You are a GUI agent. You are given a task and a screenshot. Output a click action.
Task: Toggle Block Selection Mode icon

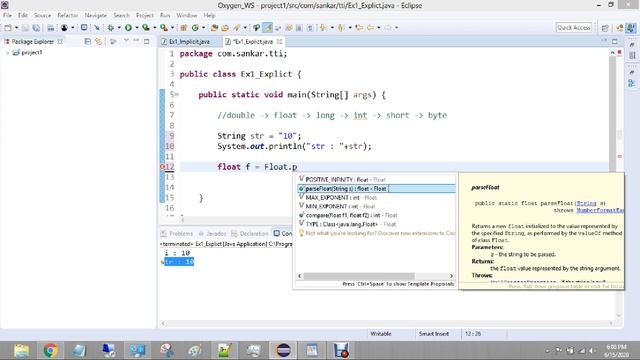[x=299, y=28]
